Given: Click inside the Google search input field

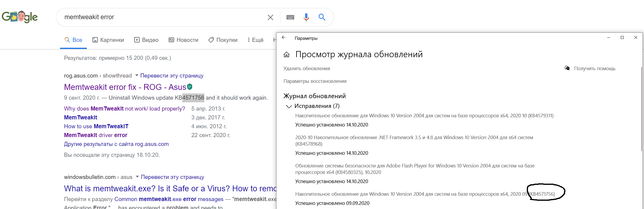Looking at the screenshot, I should point(162,17).
